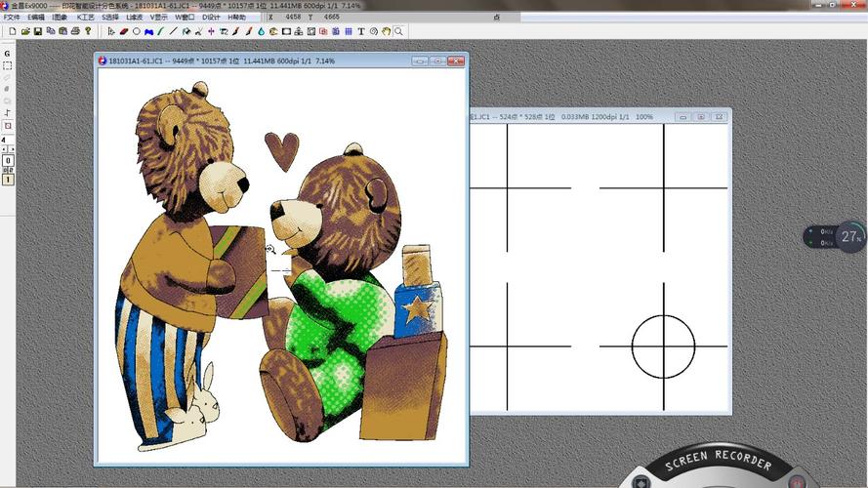Click the left arrow stepper in sidebar
Viewport: 868px width, 488px height.
pos(5,149)
